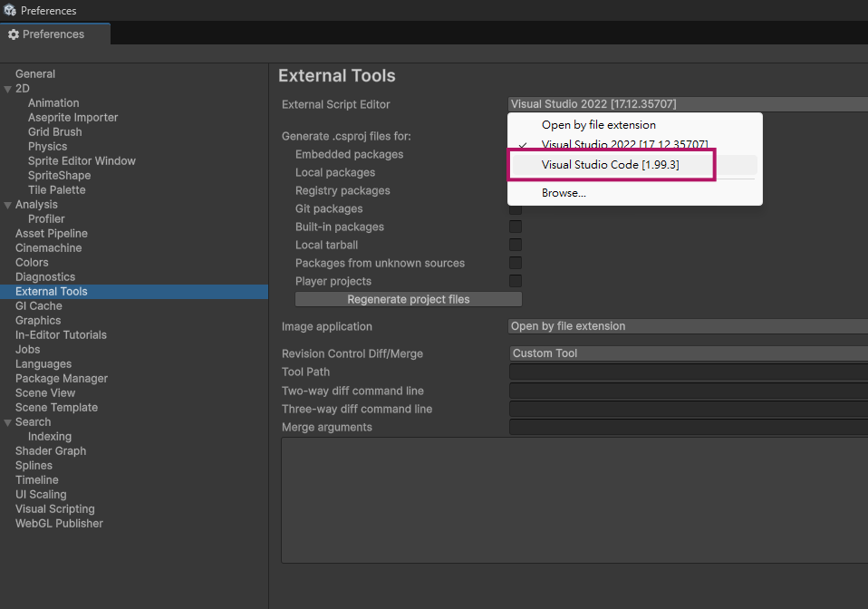Check Packages from unknown sources
Screen dimensions: 868x609
pos(515,263)
